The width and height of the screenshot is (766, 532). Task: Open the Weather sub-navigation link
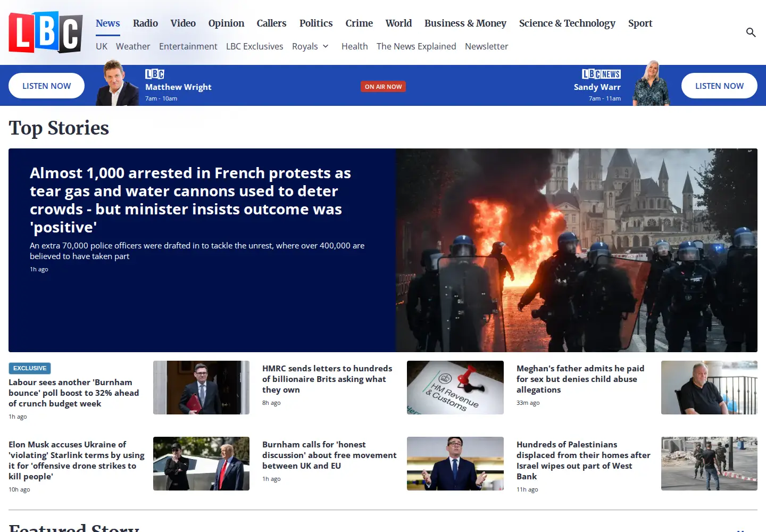(133, 46)
